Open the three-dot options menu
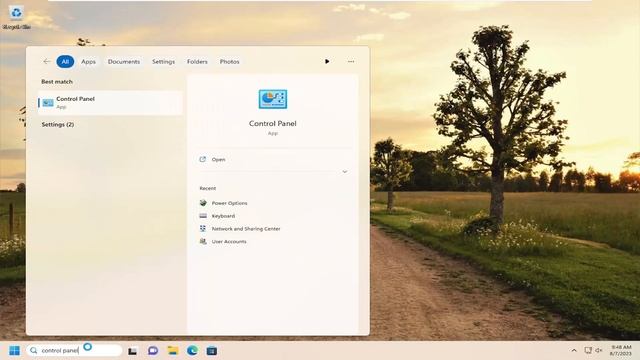Image resolution: width=640 pixels, height=360 pixels. (x=351, y=62)
